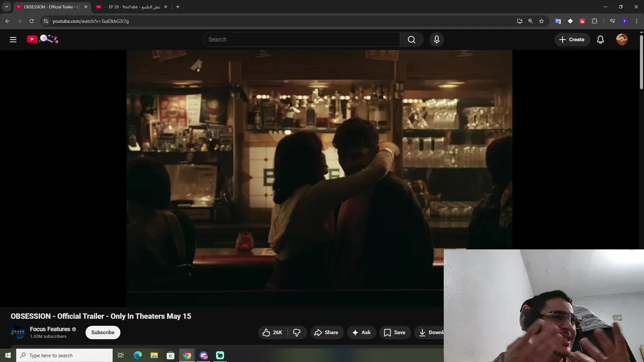This screenshot has width=644, height=362.
Task: Ask about this video
Action: coord(361,332)
